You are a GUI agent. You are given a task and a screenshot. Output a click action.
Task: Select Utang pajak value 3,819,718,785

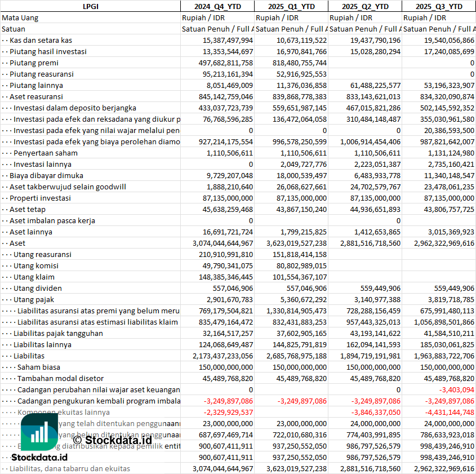(451, 299)
